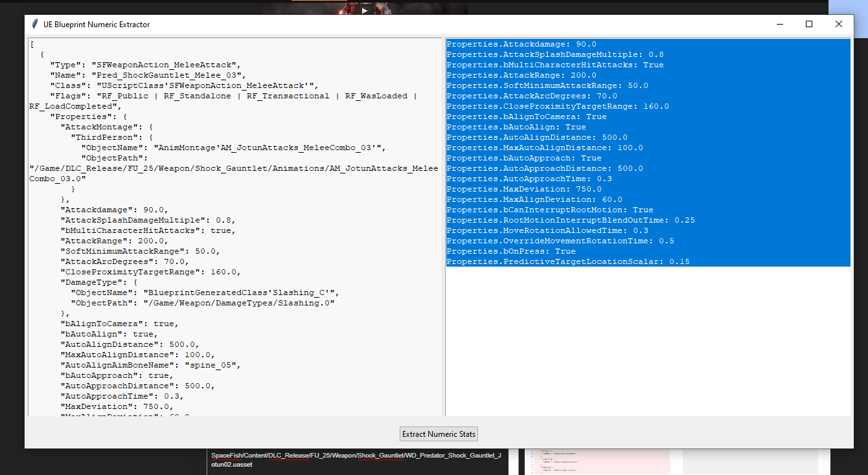Click the Properties.PredictiveTargetLocationScalar: 0.15 line
This screenshot has width=868, height=475.
568,261
